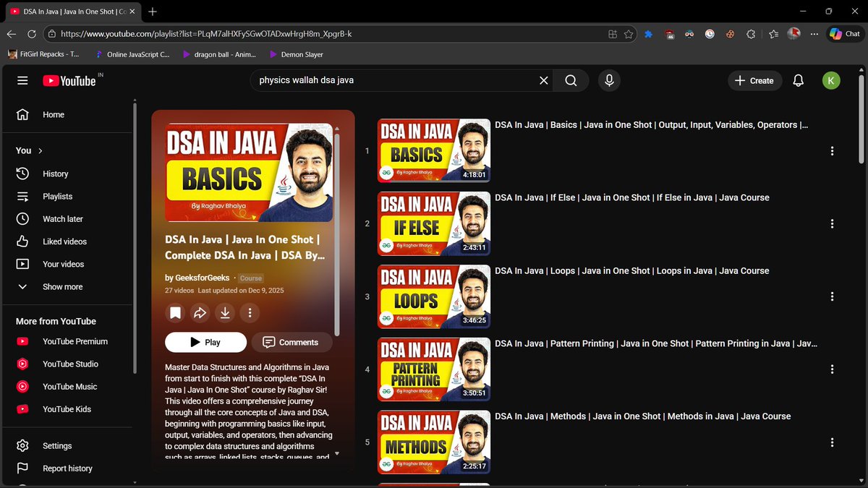Add page to favorites star
This screenshot has width=868, height=488.
pyautogui.click(x=629, y=34)
